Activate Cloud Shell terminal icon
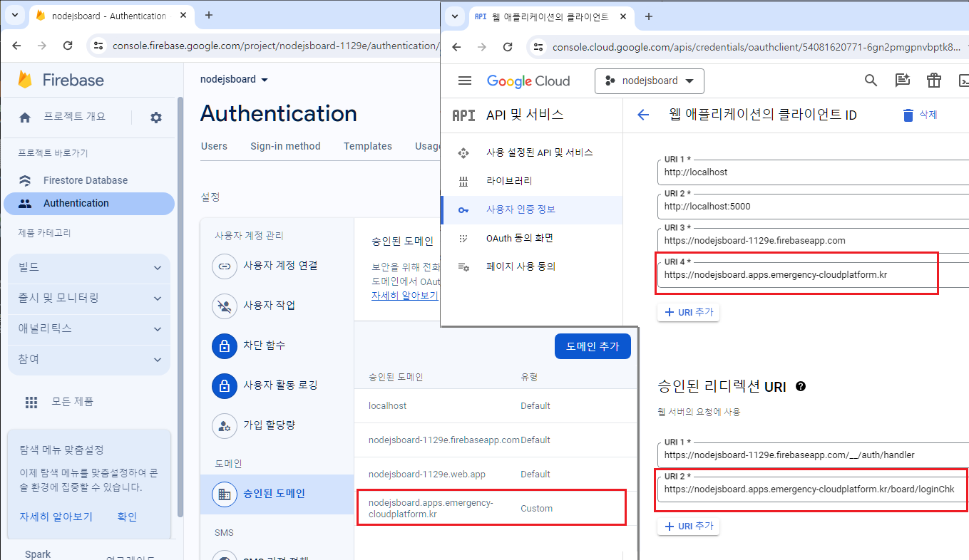This screenshot has height=560, width=969. coord(963,81)
